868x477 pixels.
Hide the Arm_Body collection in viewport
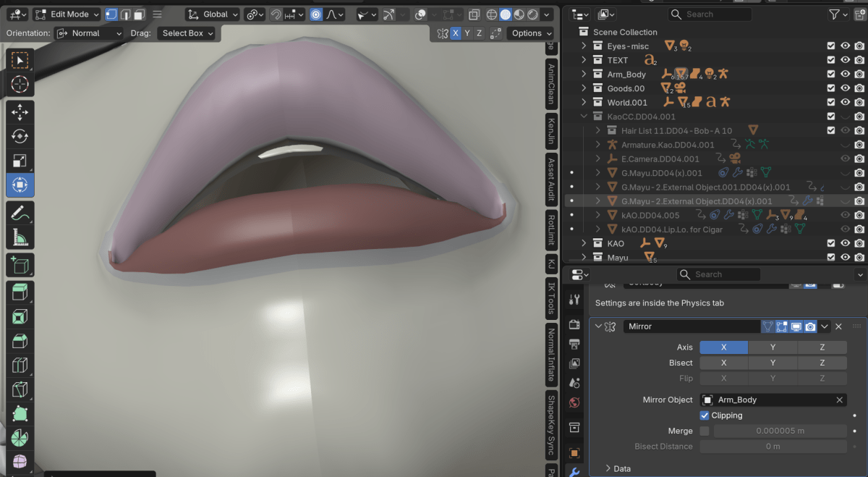[x=845, y=74]
